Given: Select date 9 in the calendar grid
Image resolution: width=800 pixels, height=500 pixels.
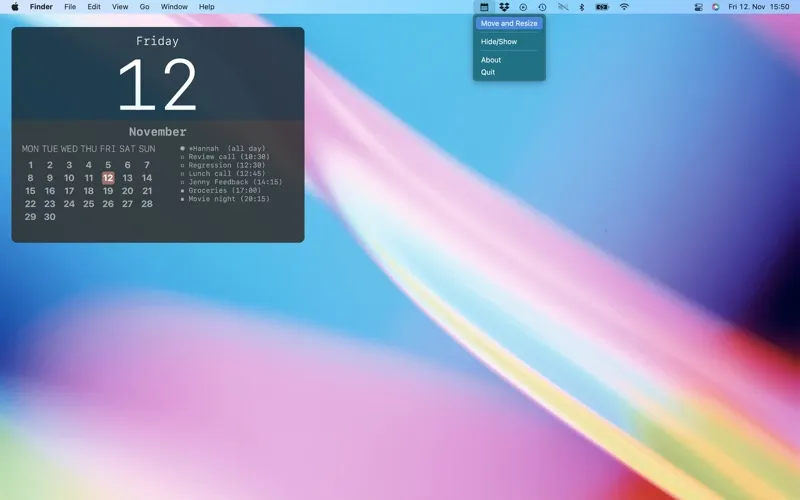Looking at the screenshot, I should tap(49, 178).
